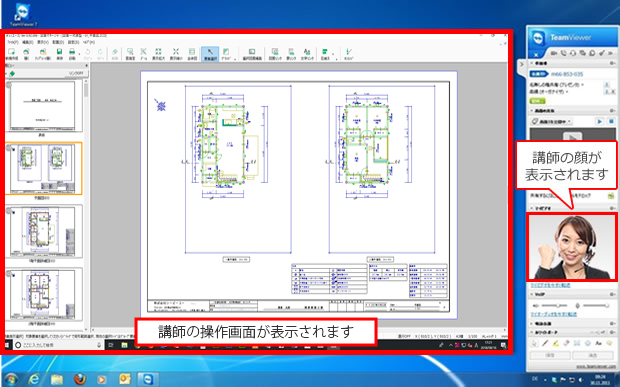Choose the eraser tool in whiteboard
620x387 pixels.
(x=567, y=343)
